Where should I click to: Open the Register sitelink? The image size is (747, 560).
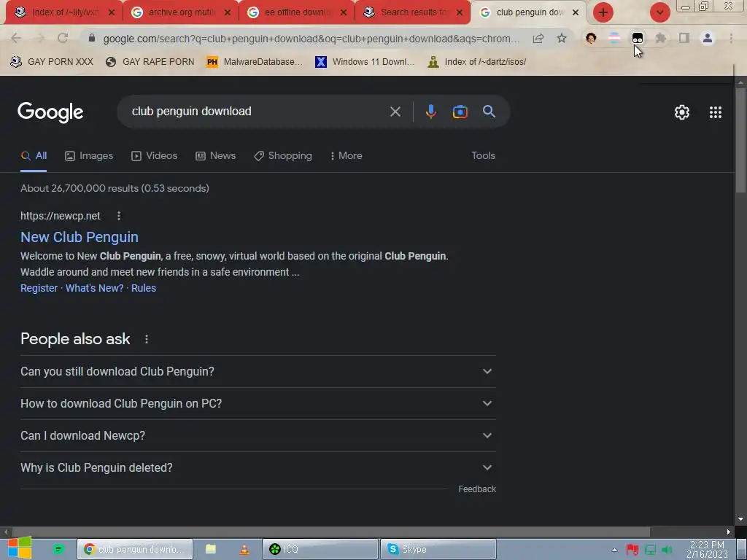point(39,288)
